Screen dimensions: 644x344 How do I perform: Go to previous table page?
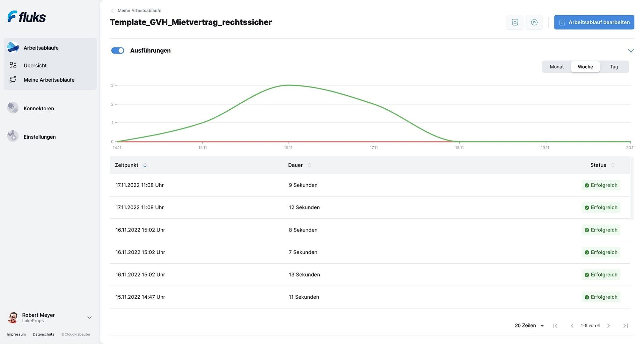(x=572, y=326)
